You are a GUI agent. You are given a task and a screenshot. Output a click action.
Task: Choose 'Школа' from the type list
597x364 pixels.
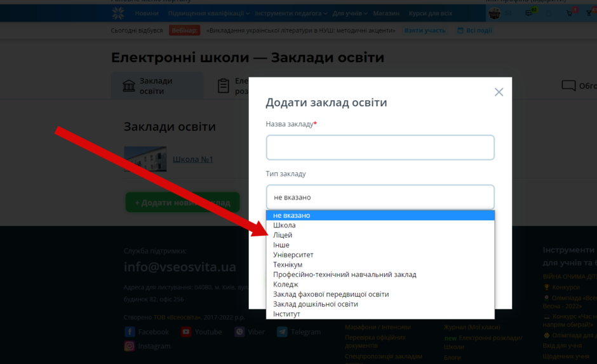[380, 226]
